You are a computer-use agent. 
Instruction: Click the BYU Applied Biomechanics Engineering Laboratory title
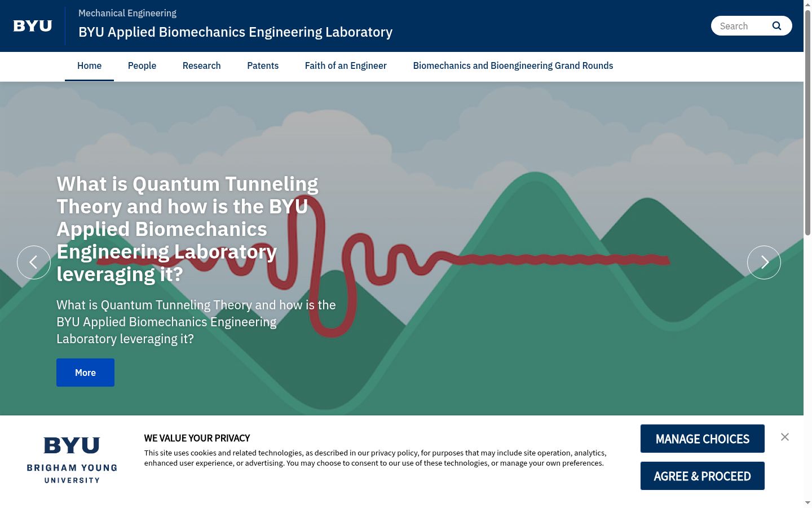[236, 32]
